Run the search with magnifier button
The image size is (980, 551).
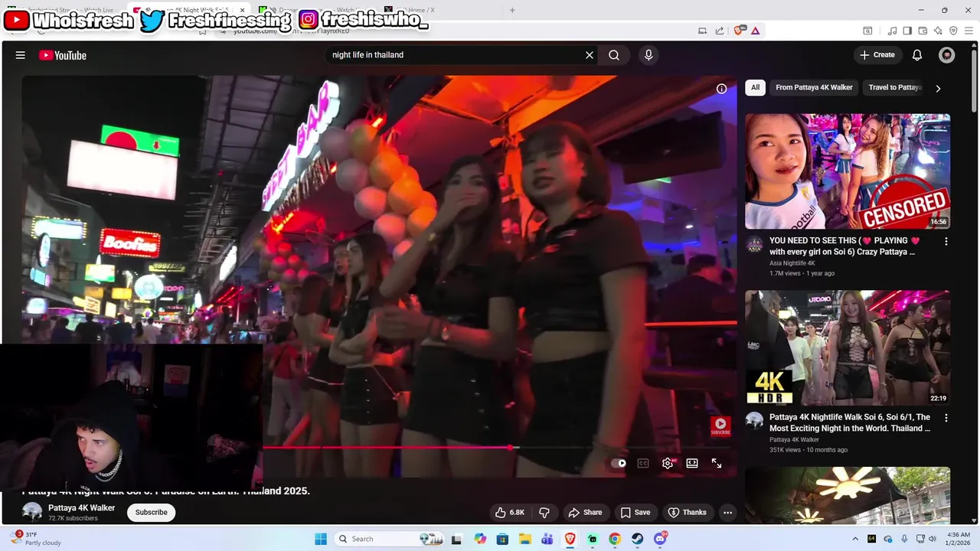pos(614,55)
